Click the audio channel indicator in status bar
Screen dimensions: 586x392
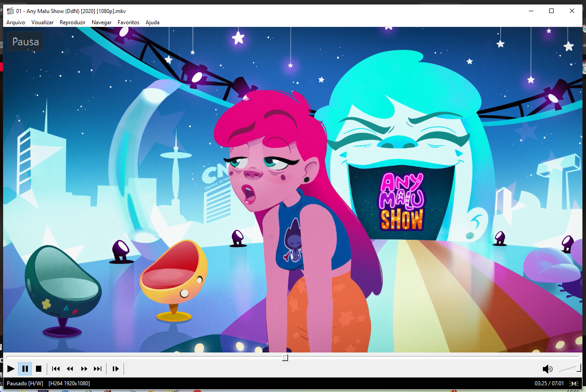[574, 383]
